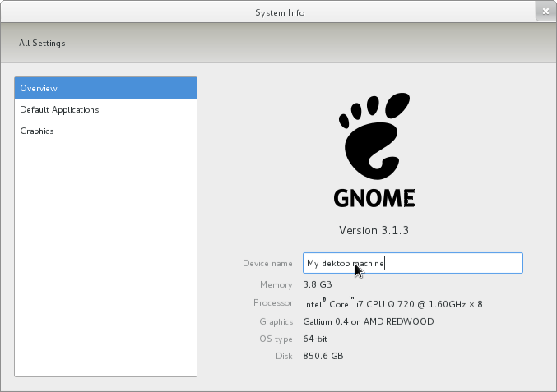Click the GNOME foot logo
The height and width of the screenshot is (392, 557).
pyautogui.click(x=374, y=136)
